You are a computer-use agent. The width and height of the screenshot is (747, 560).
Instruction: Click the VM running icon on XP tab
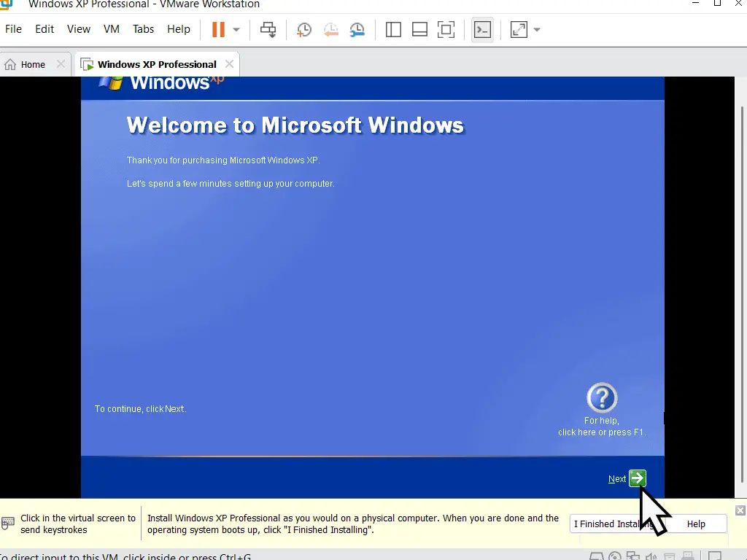(x=87, y=64)
